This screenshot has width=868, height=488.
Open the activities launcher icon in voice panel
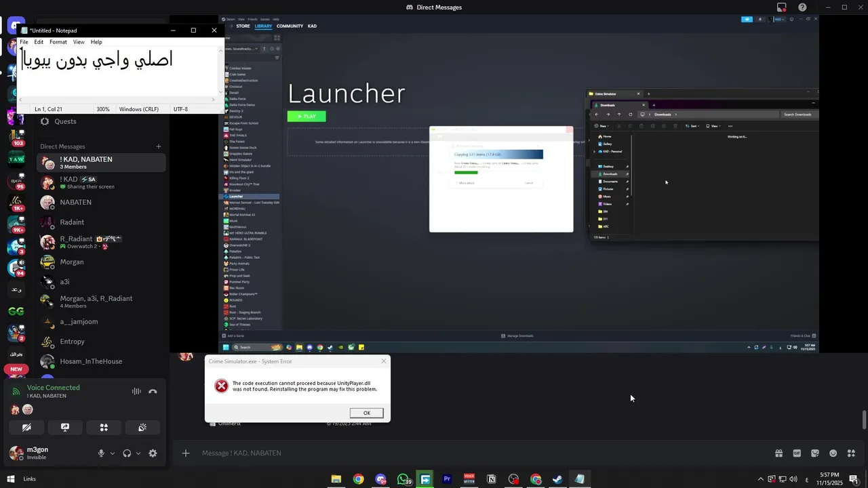click(104, 428)
